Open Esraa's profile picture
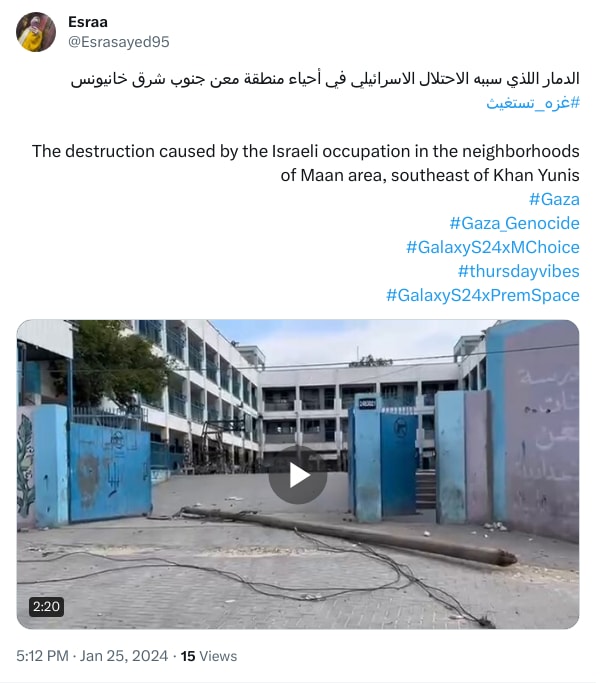The image size is (611, 683). 36,32
